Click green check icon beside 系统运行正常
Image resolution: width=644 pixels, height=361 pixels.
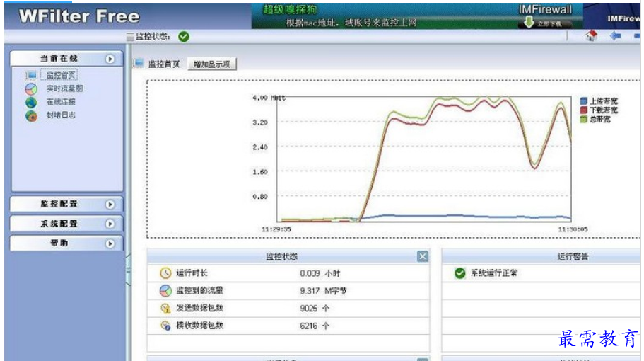460,273
